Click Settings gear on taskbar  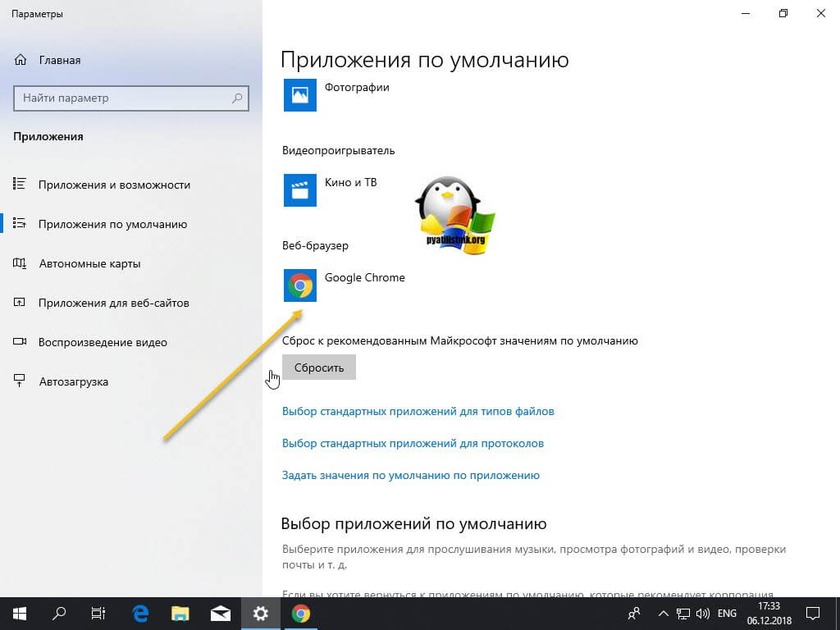[x=260, y=614]
